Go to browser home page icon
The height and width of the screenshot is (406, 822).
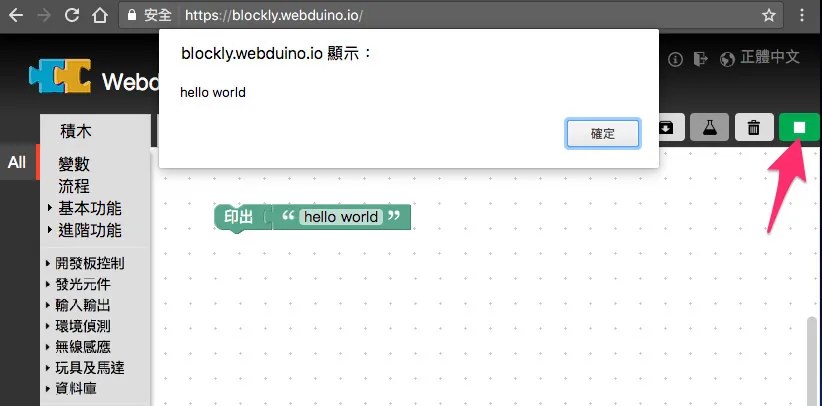[100, 15]
